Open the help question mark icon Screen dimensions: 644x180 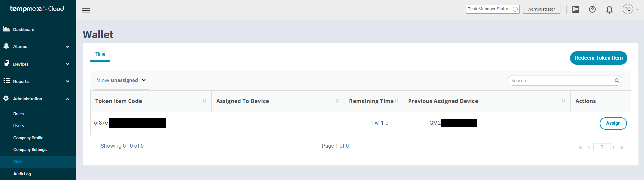point(592,9)
